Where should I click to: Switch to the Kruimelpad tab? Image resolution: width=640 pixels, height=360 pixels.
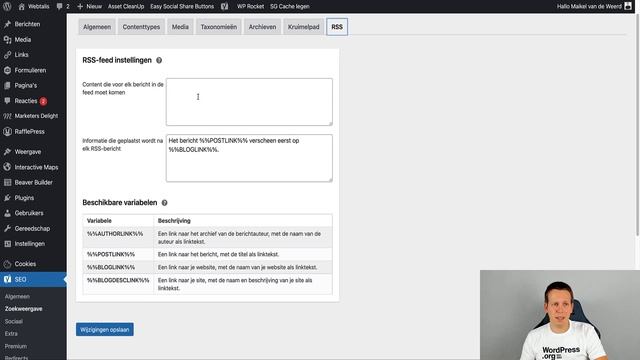point(303,27)
